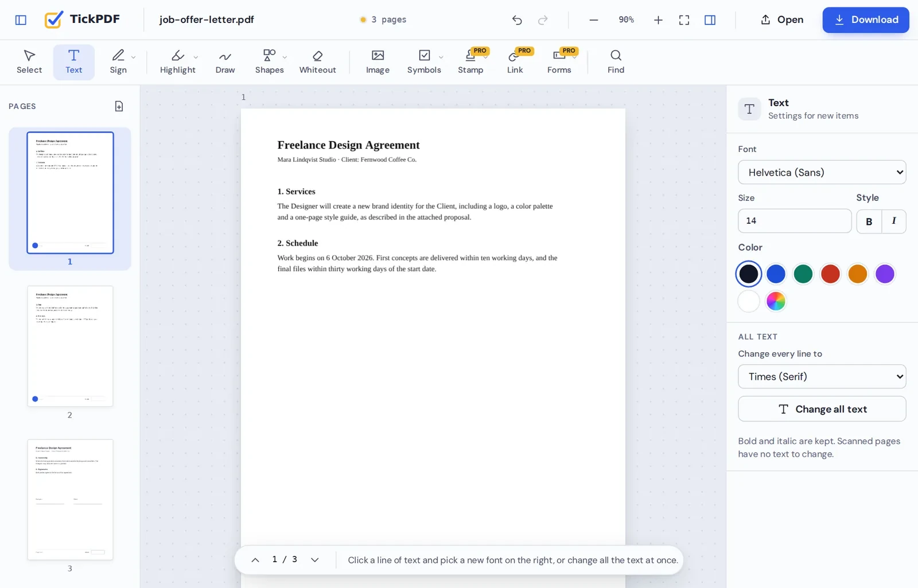Screen dimensions: 918x588
Task: Select the Highlight tool
Action: 178,62
